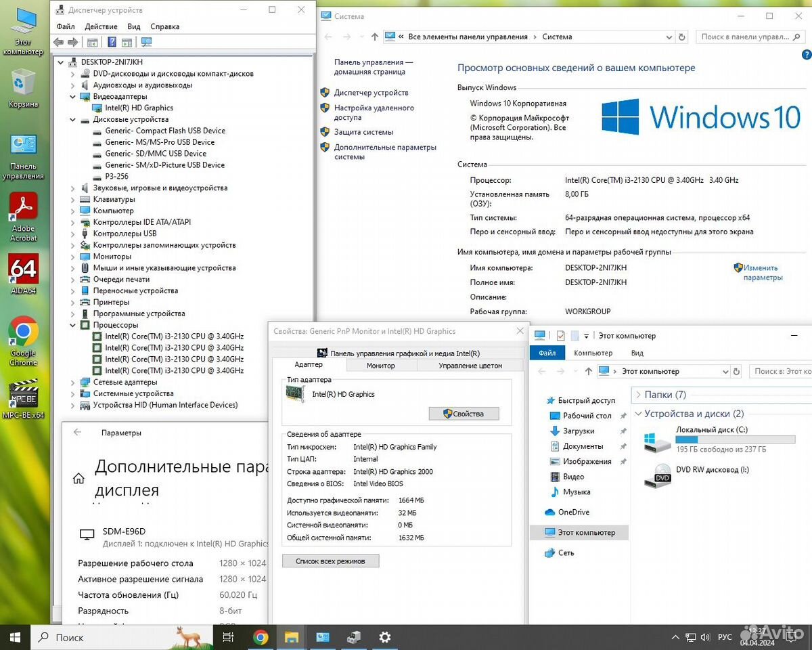Open Действие menu in Device Manager
The width and height of the screenshot is (812, 650).
pyautogui.click(x=101, y=26)
